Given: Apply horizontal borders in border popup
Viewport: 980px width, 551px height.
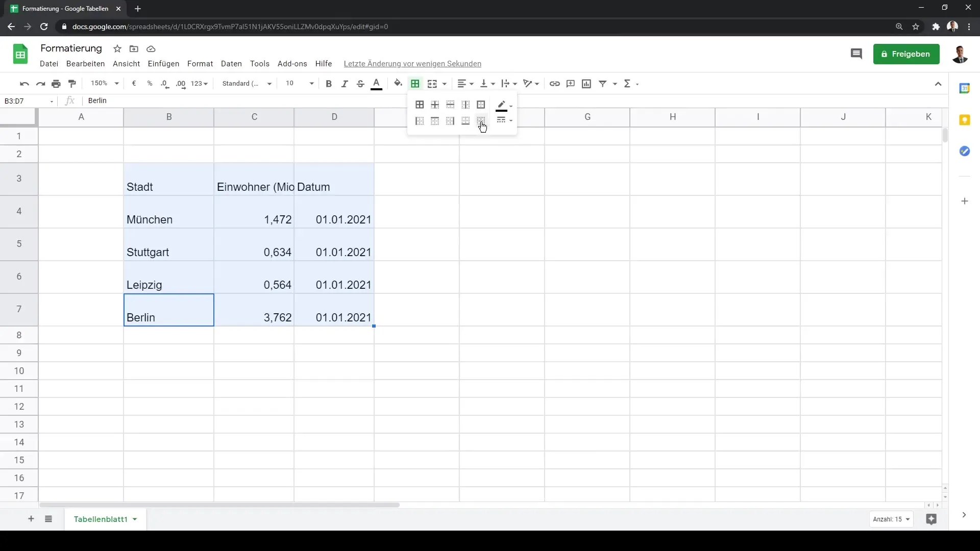Looking at the screenshot, I should click(450, 105).
